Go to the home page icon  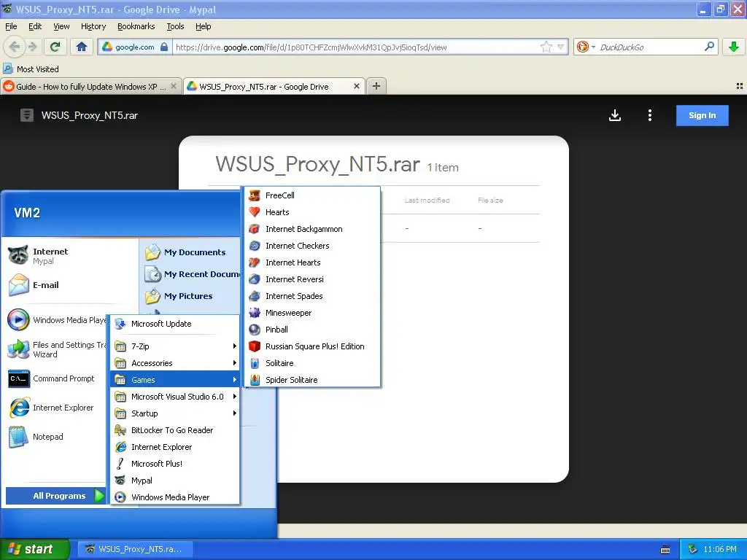point(82,47)
